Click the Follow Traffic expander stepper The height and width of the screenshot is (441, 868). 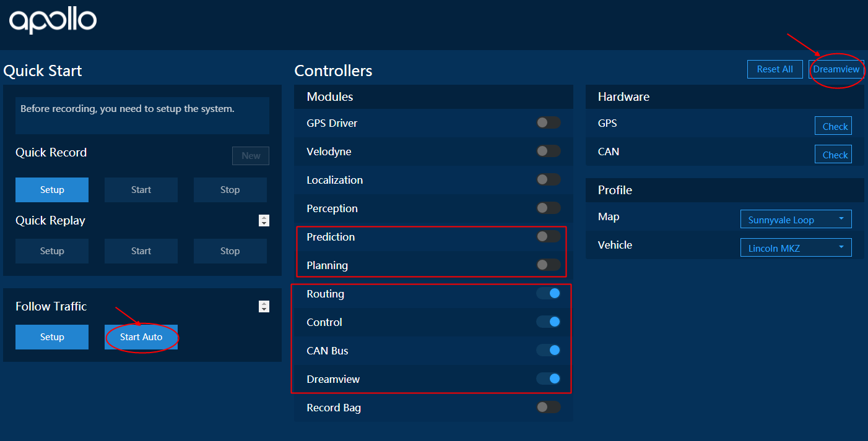click(x=264, y=306)
